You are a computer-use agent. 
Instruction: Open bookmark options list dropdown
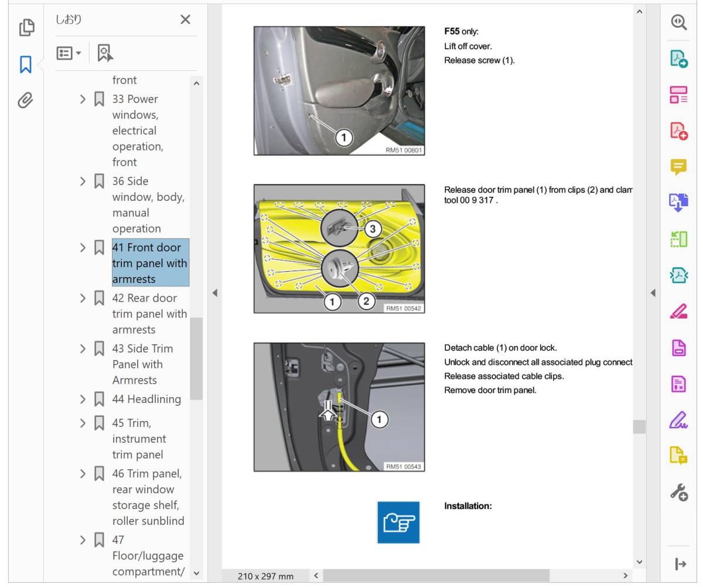tap(69, 53)
